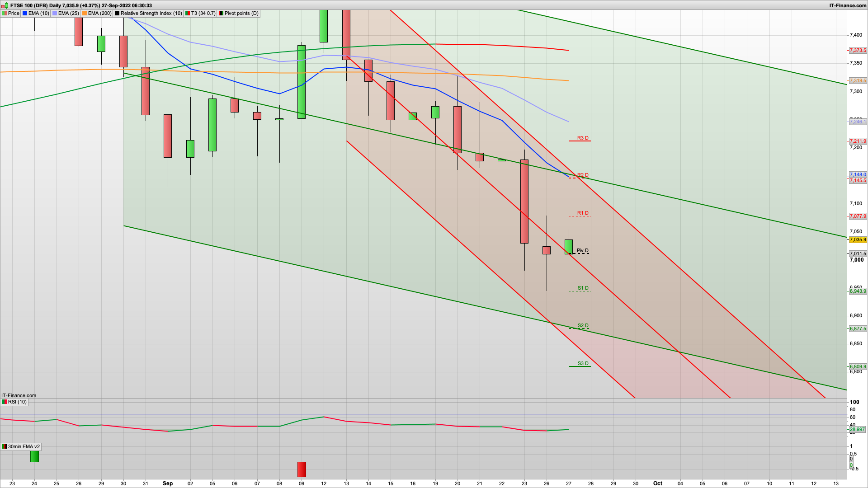
Task: Click the current price tag 7,035.9
Action: pyautogui.click(x=858, y=240)
